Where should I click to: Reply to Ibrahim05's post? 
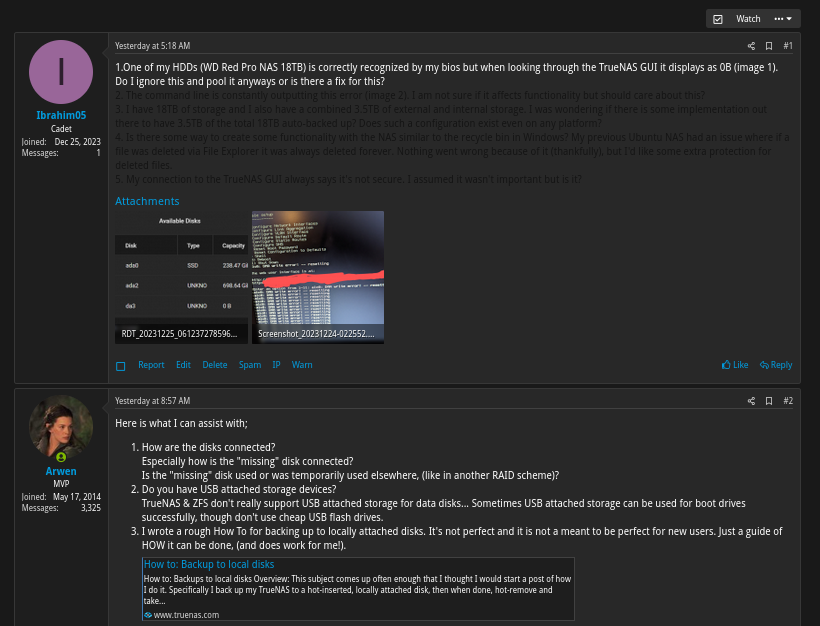click(776, 365)
